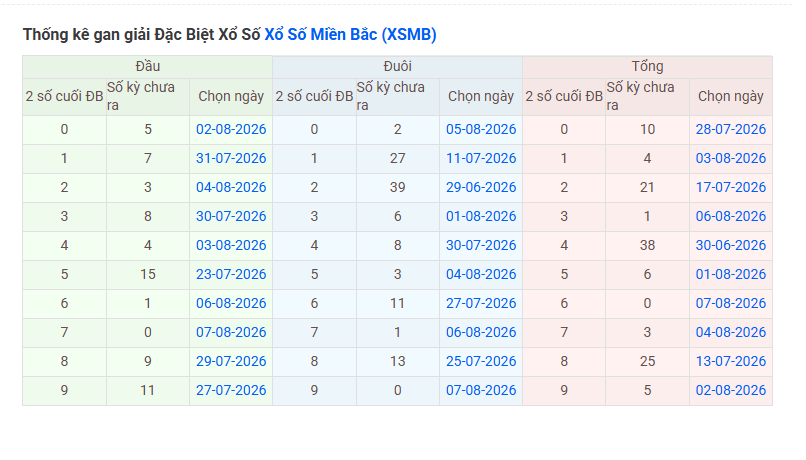Viewport: 806px width, 460px height.
Task: Open Tổng row 3 date 06-08-2026
Action: (730, 216)
